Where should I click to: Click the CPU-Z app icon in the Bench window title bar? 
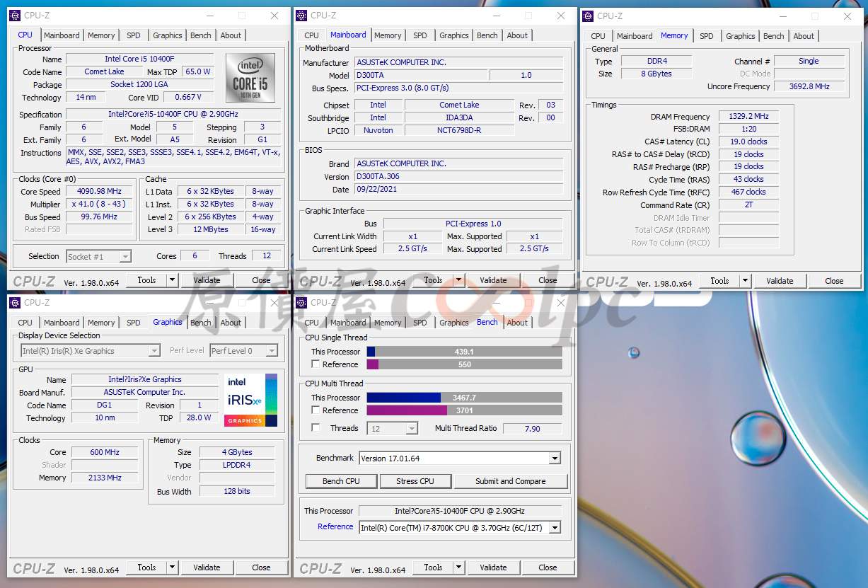point(301,303)
